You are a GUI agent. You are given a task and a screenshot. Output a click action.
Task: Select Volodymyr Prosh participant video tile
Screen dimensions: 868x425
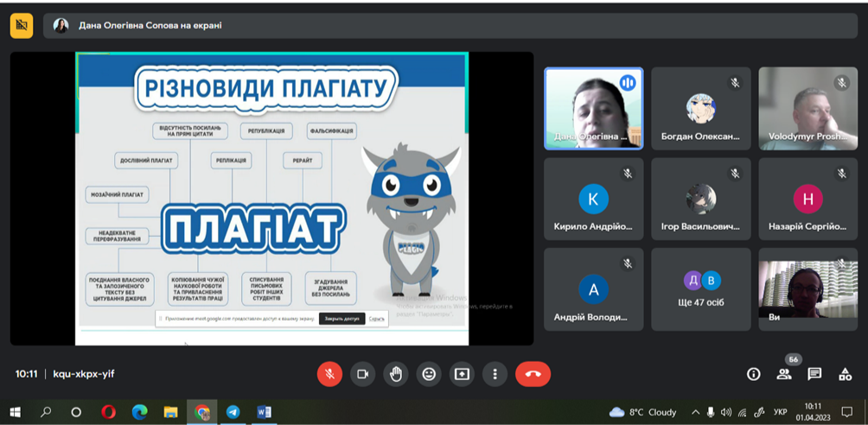coord(808,109)
